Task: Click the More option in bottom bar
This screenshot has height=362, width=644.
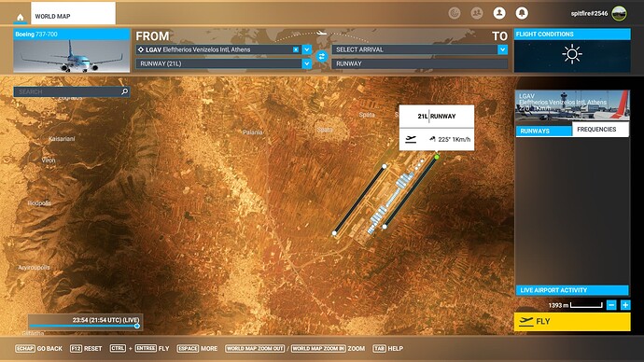Action: click(x=197, y=348)
